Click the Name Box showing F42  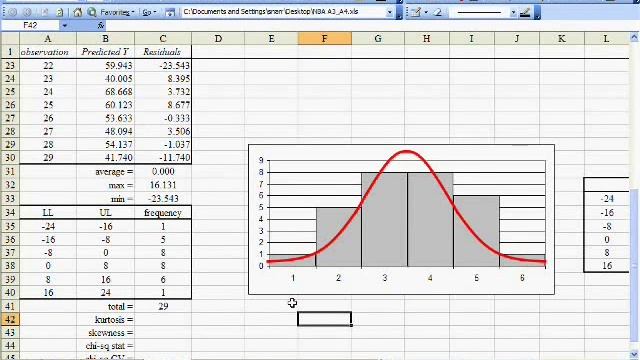pyautogui.click(x=31, y=25)
